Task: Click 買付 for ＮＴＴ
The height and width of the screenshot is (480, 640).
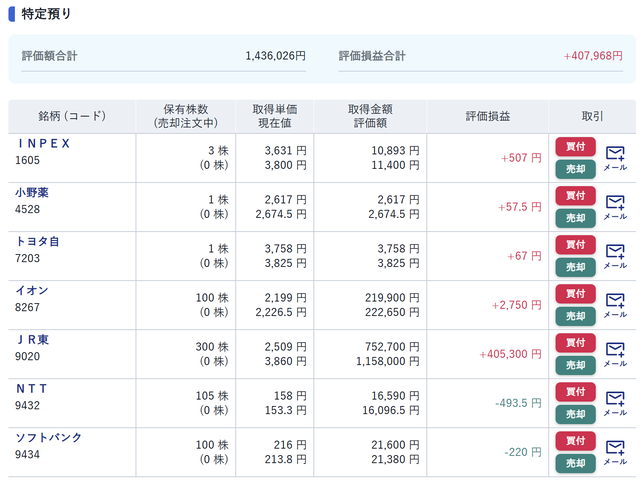Action: pos(575,391)
